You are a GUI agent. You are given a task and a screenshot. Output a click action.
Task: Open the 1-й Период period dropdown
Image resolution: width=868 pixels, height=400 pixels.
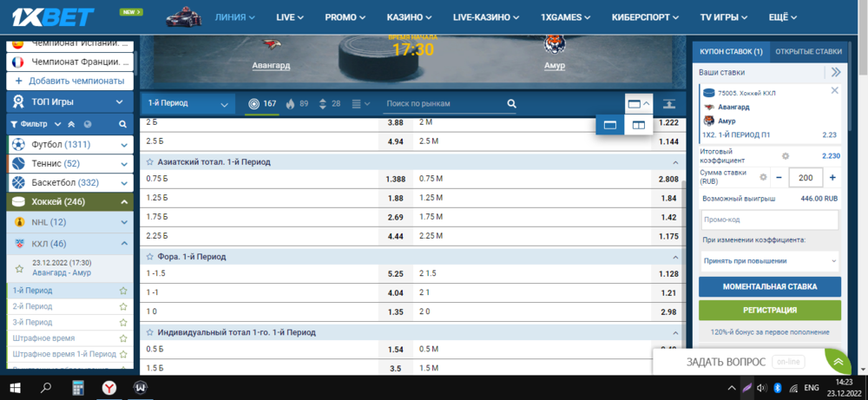187,103
